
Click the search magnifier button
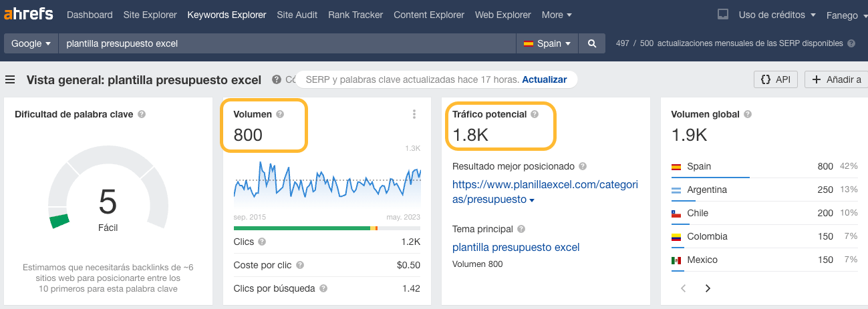(x=591, y=43)
